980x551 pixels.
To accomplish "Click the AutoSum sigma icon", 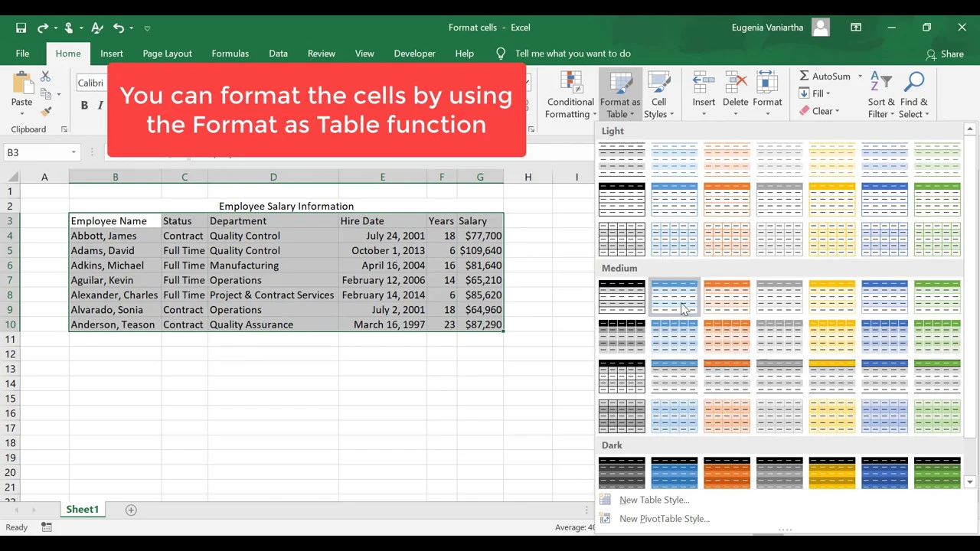I will click(804, 76).
